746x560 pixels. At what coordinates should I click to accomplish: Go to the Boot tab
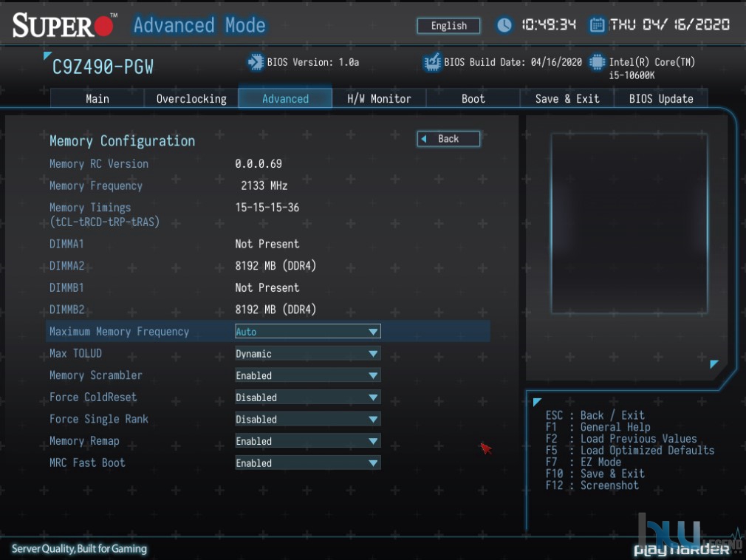point(473,99)
